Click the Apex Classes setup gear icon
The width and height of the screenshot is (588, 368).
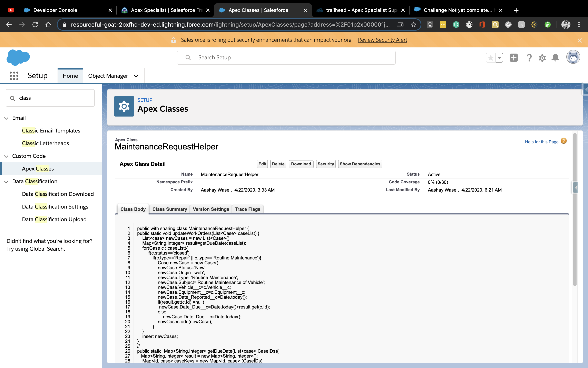(x=124, y=106)
